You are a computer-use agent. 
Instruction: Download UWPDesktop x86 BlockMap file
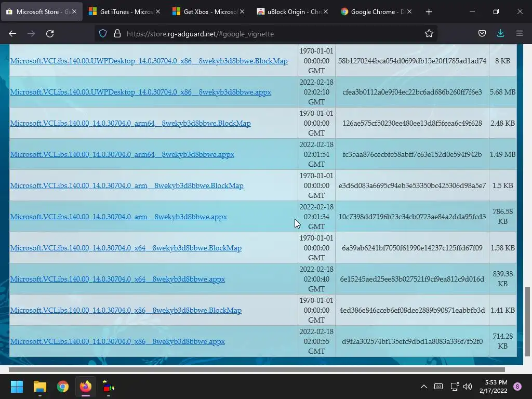pyautogui.click(x=149, y=61)
